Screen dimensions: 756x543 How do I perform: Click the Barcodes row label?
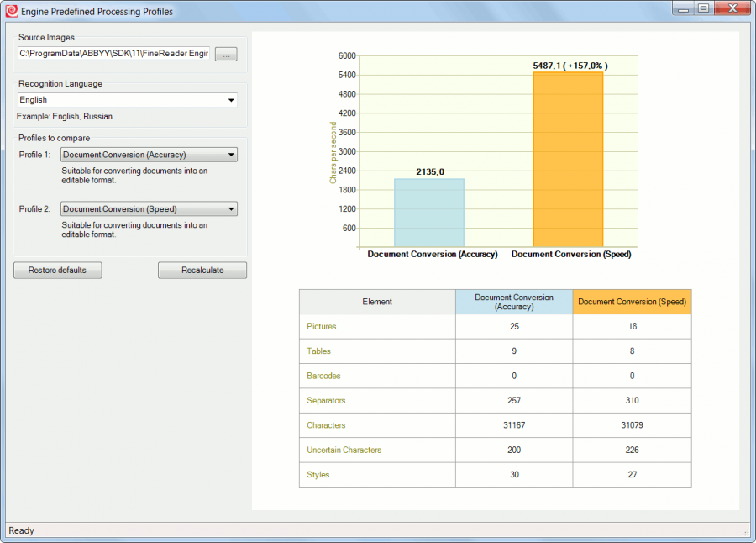[x=323, y=376]
